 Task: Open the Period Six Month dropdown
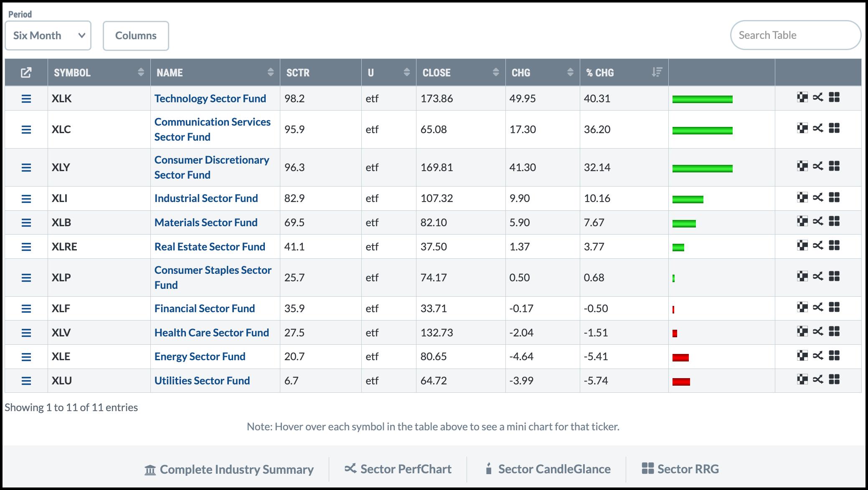[x=48, y=35]
